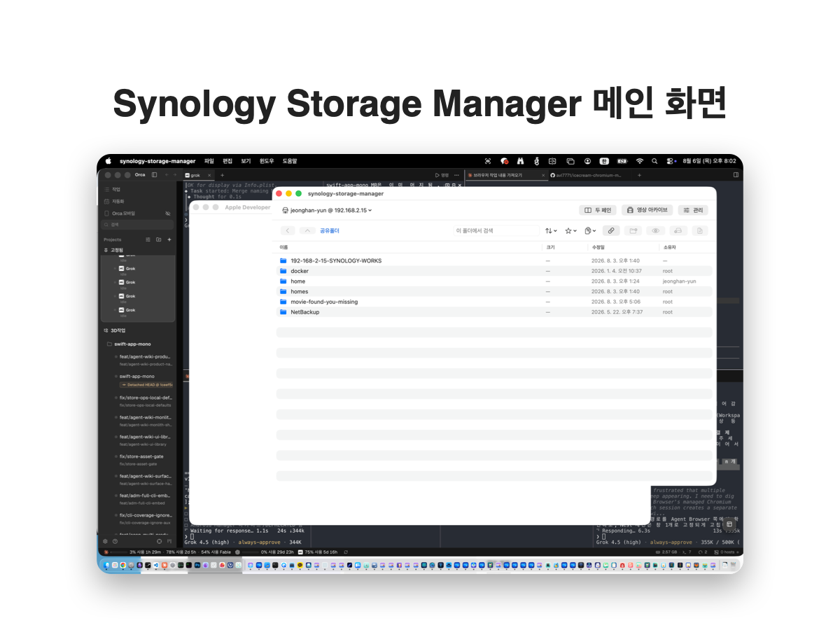Select feat/adm-full-cli-emb... branch in Orca

click(143, 498)
